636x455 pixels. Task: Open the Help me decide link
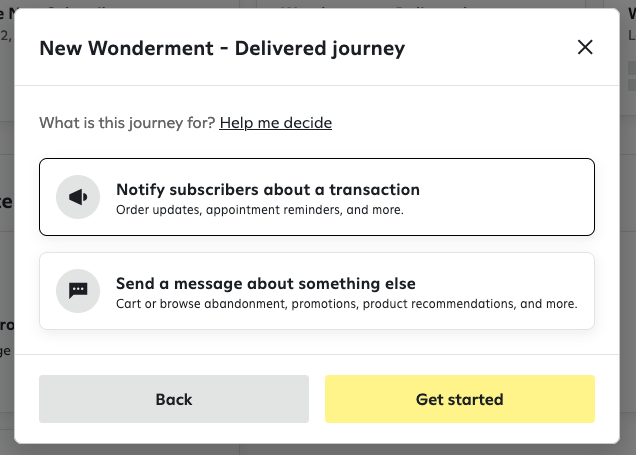[275, 122]
